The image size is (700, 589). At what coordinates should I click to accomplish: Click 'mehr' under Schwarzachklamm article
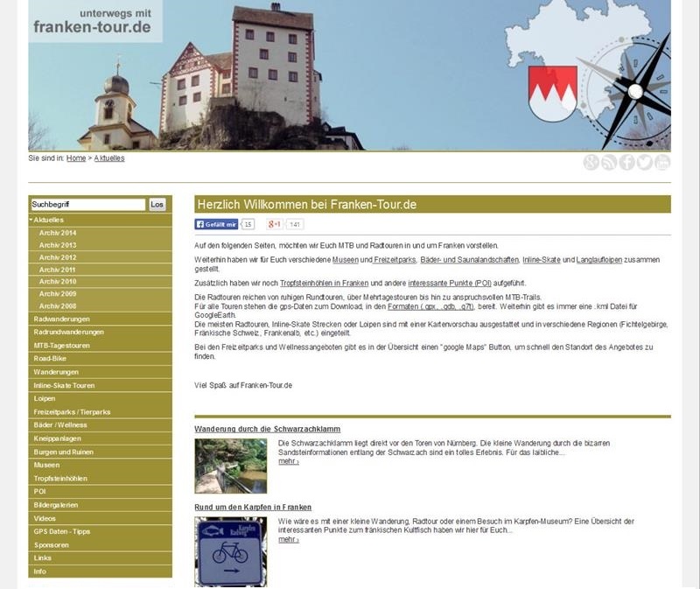click(289, 461)
